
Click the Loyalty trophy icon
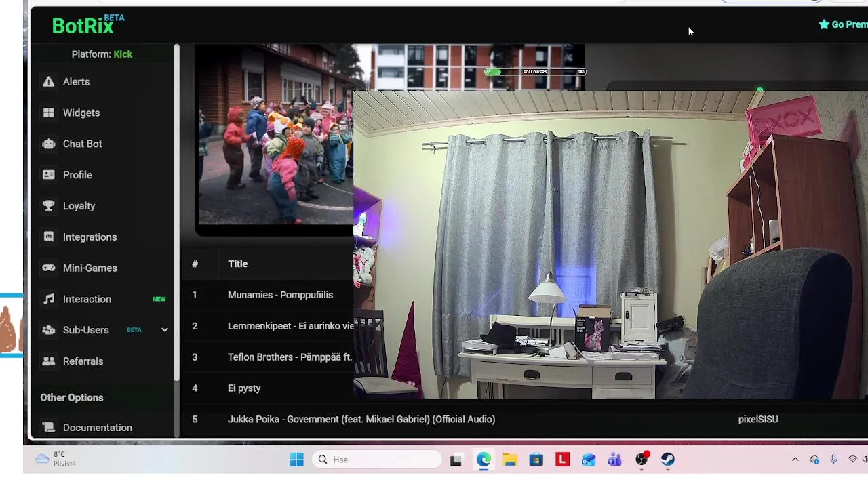(48, 206)
